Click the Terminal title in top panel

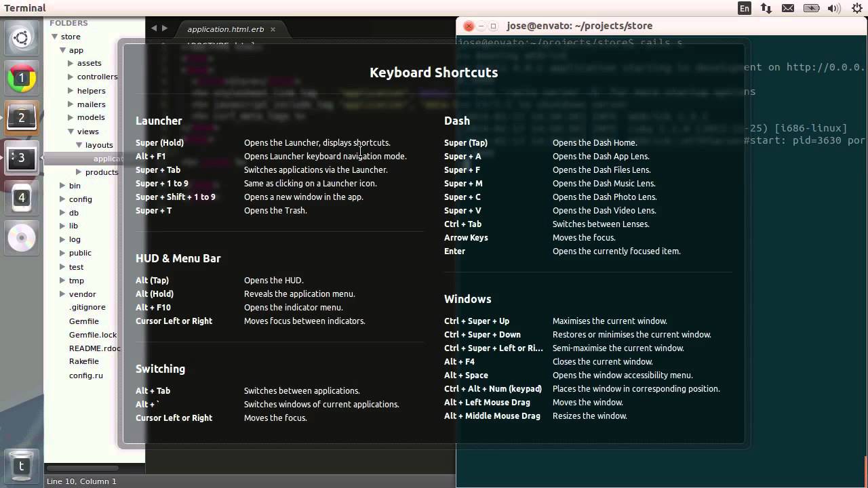point(25,8)
